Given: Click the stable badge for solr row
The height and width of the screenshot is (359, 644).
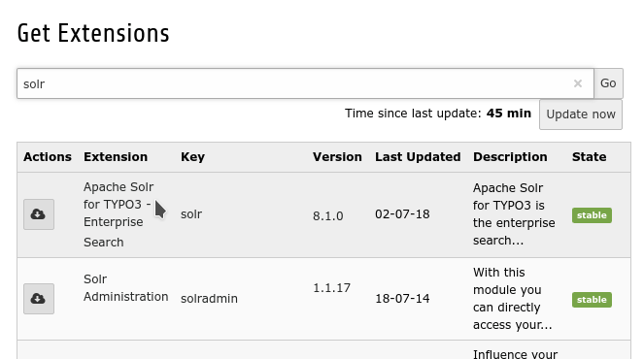Looking at the screenshot, I should point(592,215).
